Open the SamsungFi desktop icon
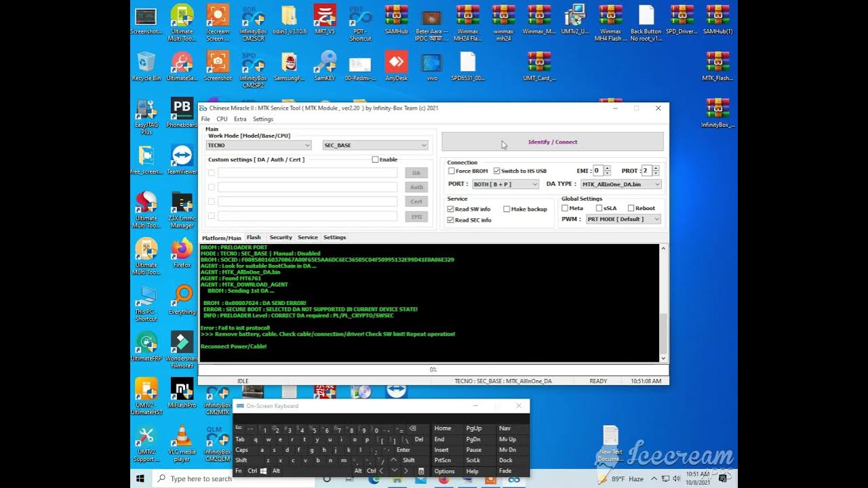868x488 pixels. [290, 66]
